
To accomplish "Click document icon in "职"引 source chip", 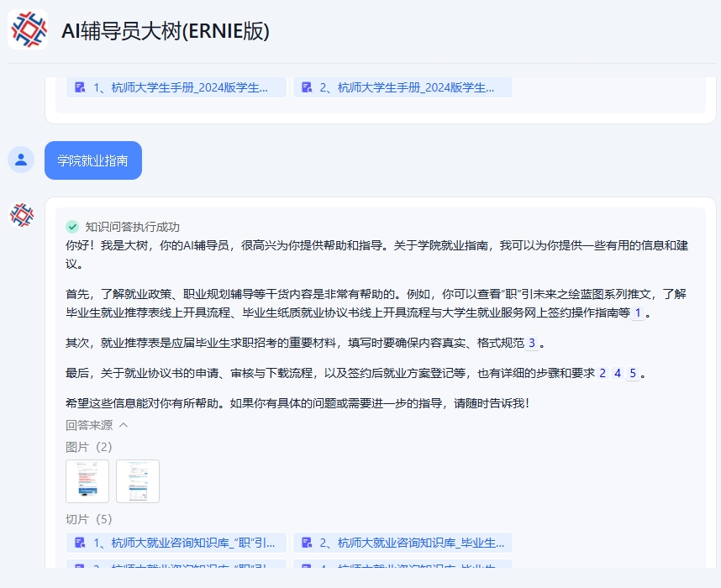I will [x=80, y=543].
